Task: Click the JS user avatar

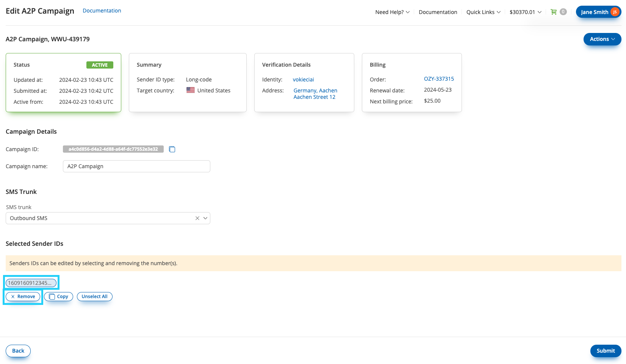Action: pos(615,12)
